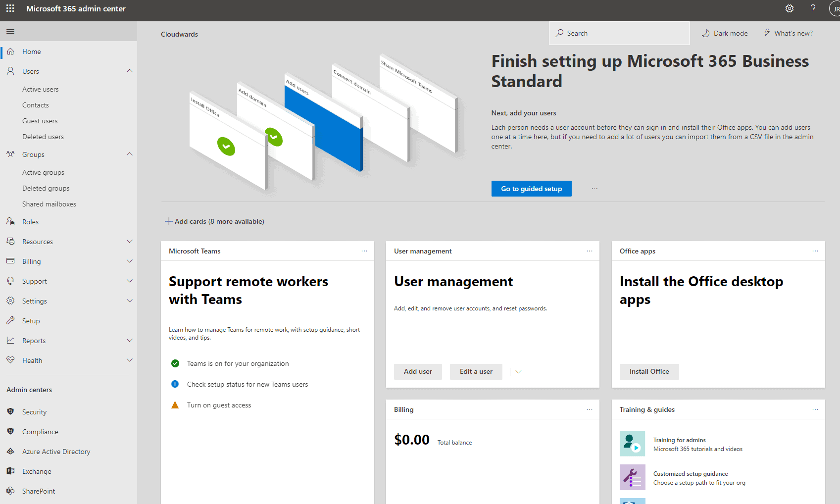Click the Add user button
The width and height of the screenshot is (840, 504).
coord(418,372)
